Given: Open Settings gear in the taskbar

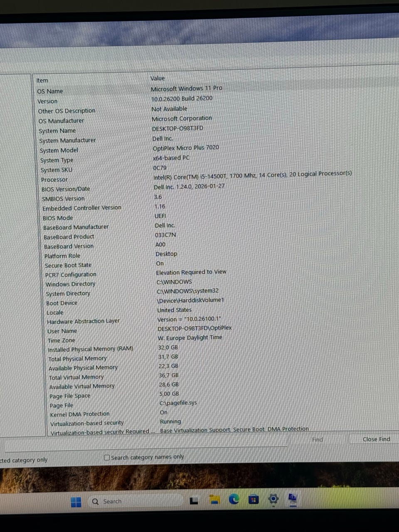Looking at the screenshot, I should click(x=273, y=498).
